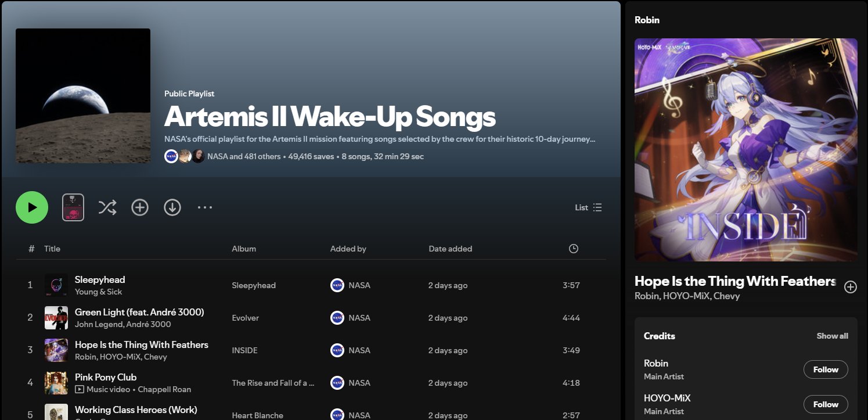
Task: Sort tracks by the Album column header
Action: 244,249
